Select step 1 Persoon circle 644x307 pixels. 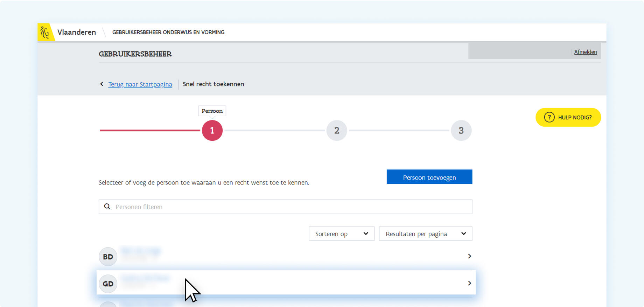tap(212, 131)
